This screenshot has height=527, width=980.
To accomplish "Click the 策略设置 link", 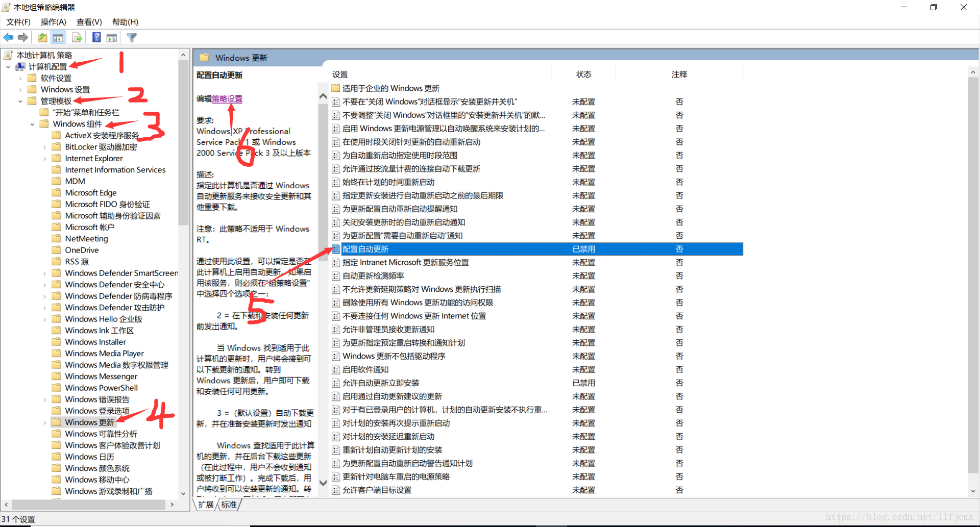I will click(x=227, y=99).
